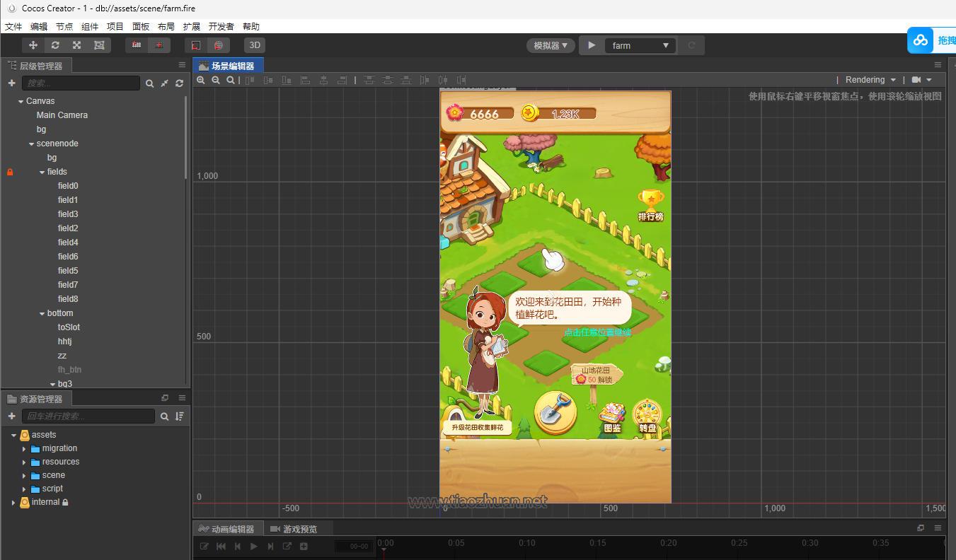Toggle the lock icon beside fields node
Screen dimensions: 956x560
click(x=10, y=172)
